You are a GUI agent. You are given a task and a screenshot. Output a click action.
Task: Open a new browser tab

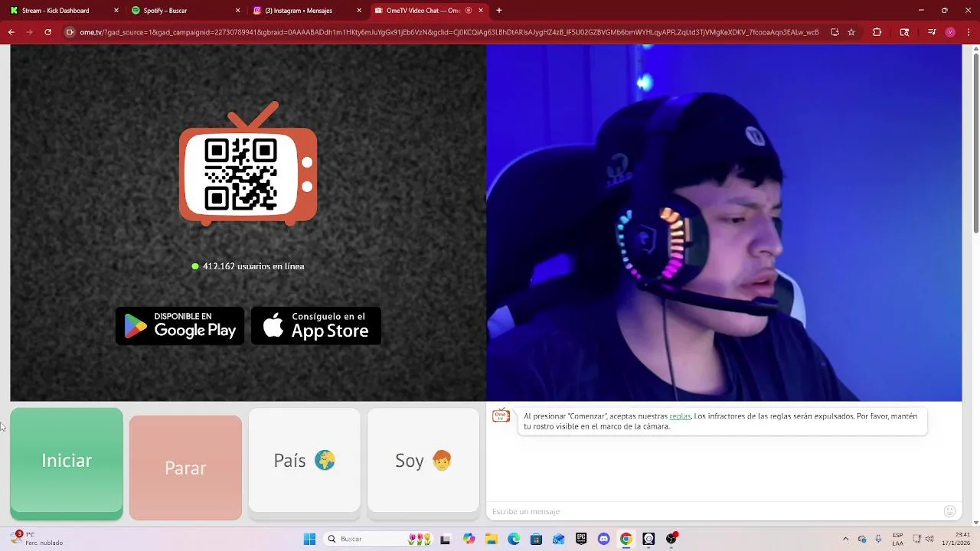(x=499, y=11)
